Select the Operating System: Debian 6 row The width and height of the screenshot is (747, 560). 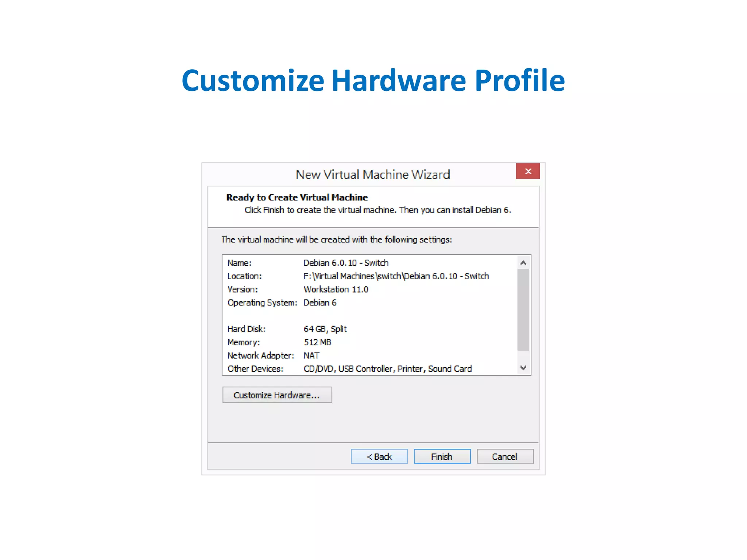[x=320, y=303]
